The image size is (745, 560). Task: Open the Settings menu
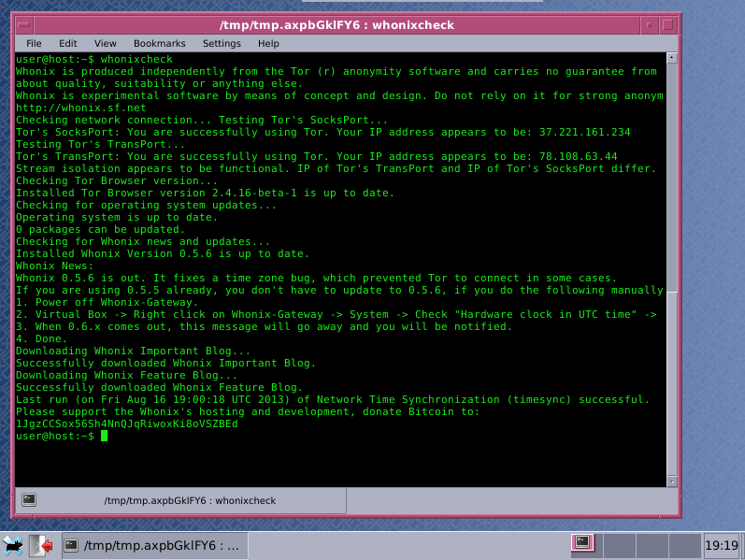[222, 43]
